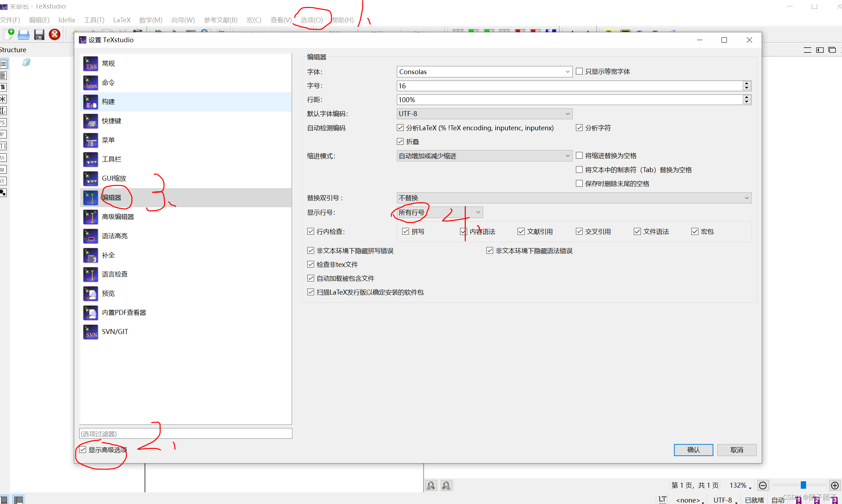Toggle the 折叠 checkbox
The height and width of the screenshot is (504, 842).
[400, 142]
